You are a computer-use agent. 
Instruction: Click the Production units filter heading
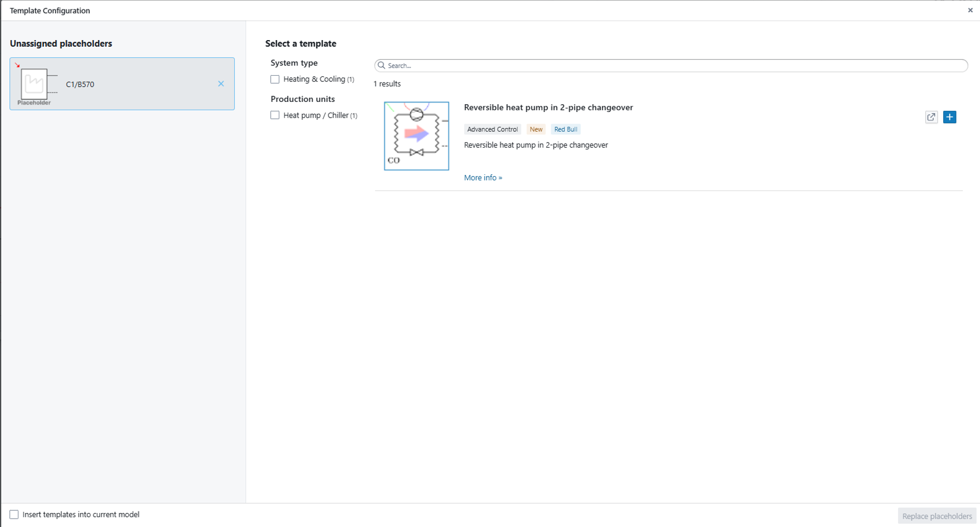pyautogui.click(x=303, y=99)
